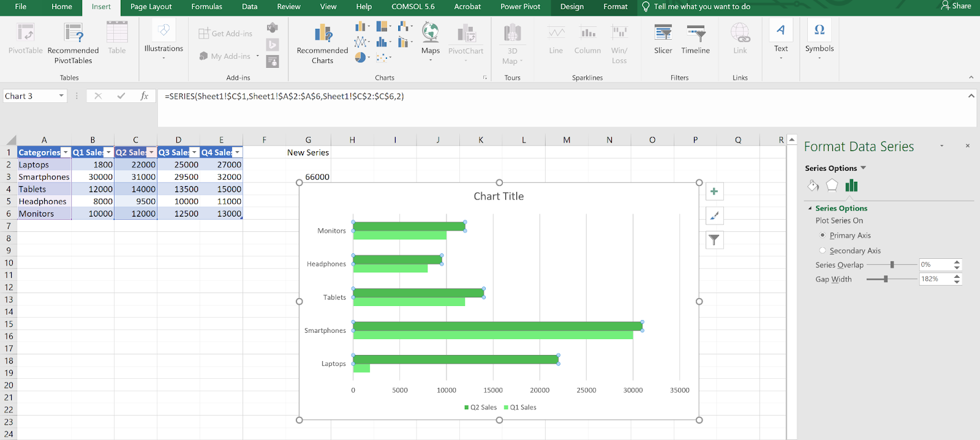Open Chart Styles brush button

[714, 215]
